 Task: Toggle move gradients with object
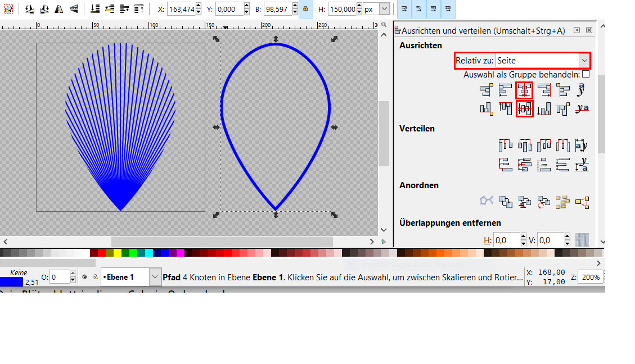(433, 9)
